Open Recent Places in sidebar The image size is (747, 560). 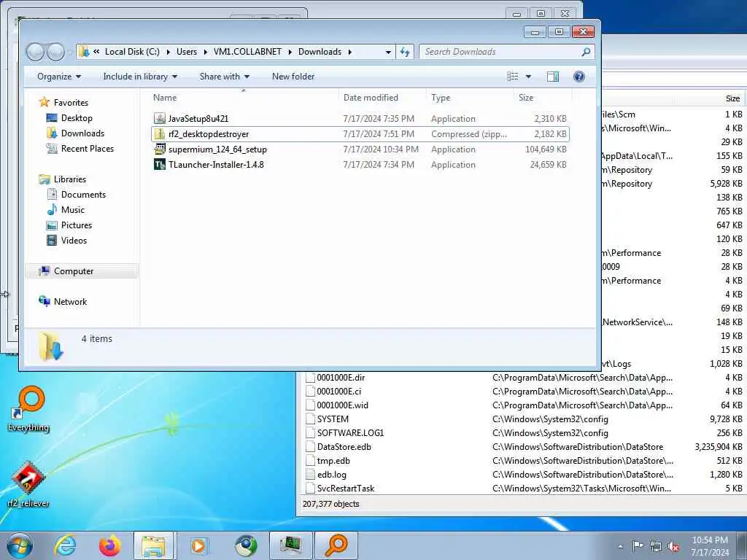pos(80,149)
